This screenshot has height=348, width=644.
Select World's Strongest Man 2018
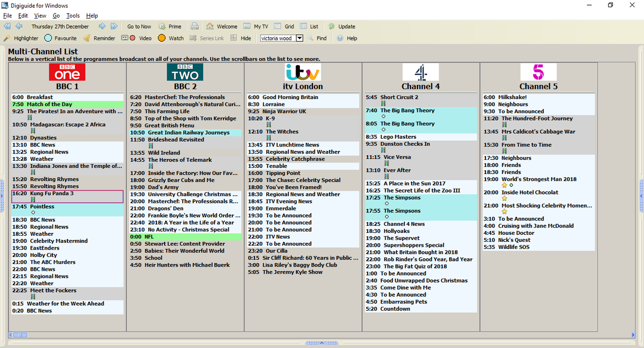[539, 182]
